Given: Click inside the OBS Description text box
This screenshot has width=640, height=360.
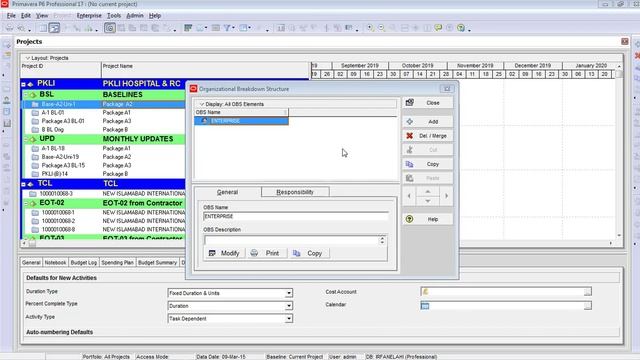Looking at the screenshot, I should (291, 240).
